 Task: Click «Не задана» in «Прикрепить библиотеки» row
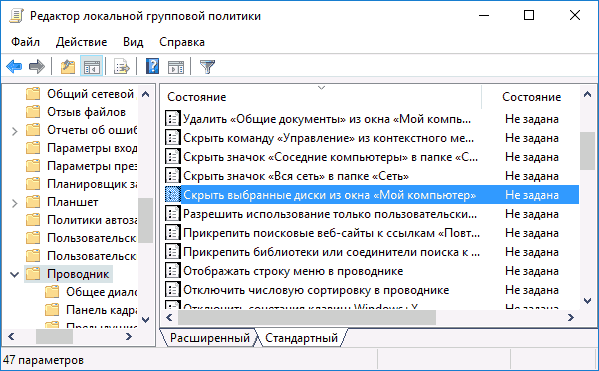[x=532, y=252]
